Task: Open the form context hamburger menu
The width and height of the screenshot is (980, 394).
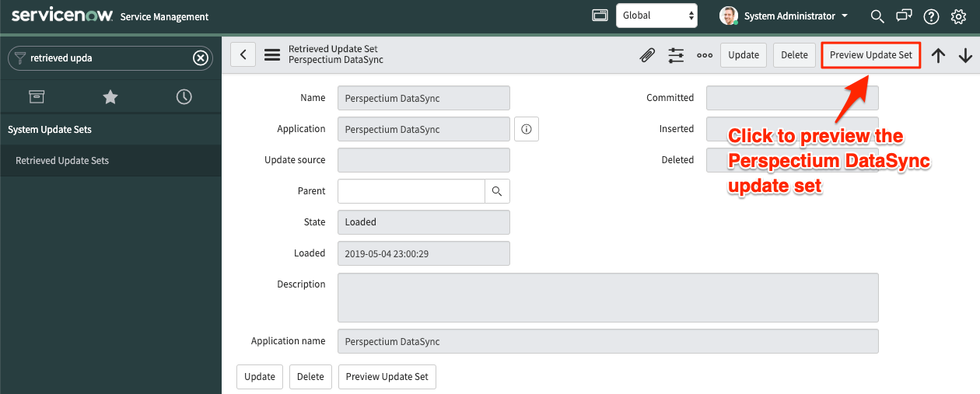Action: click(272, 55)
